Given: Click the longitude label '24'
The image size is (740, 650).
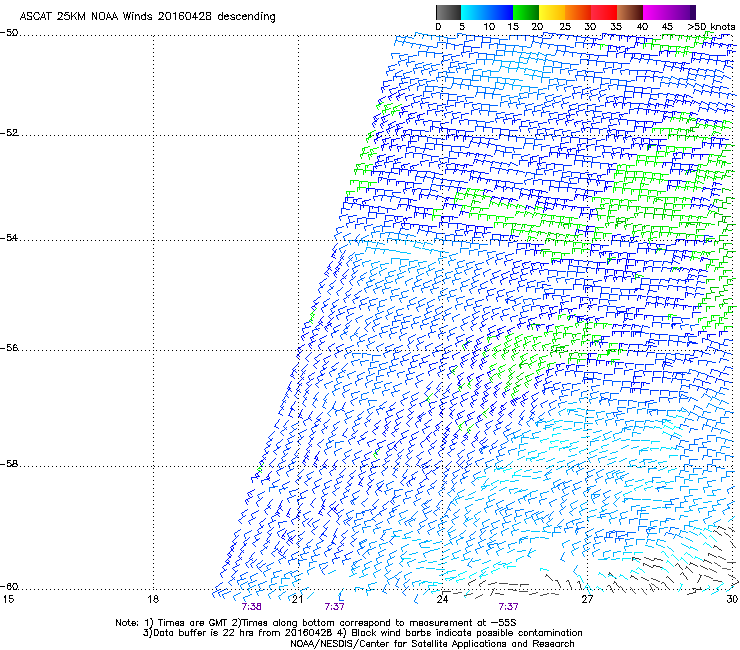Looking at the screenshot, I should (x=442, y=599).
